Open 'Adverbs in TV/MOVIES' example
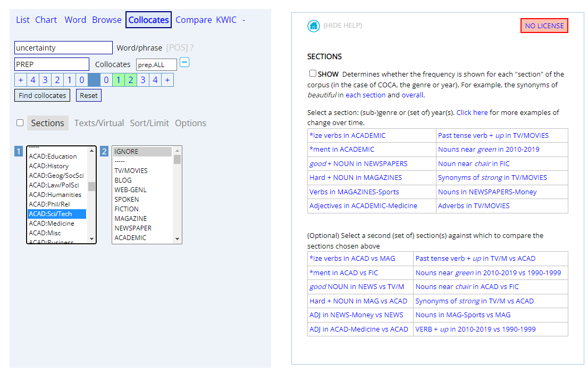 474,205
